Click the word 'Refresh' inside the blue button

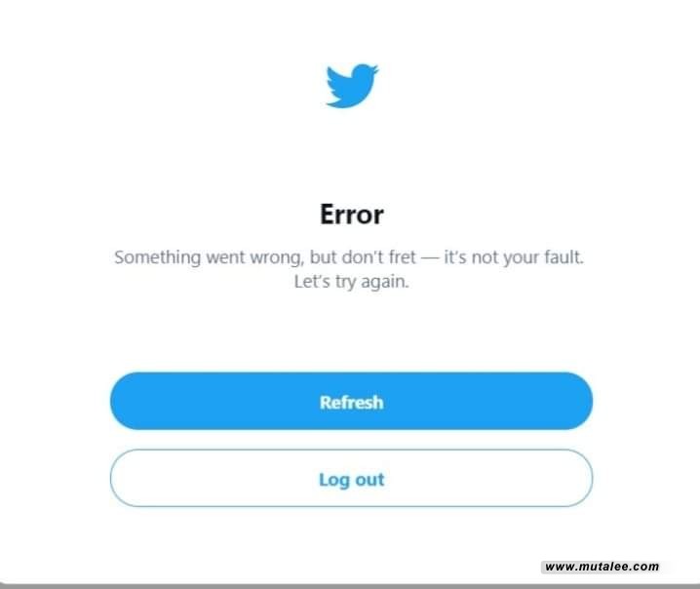point(351,403)
